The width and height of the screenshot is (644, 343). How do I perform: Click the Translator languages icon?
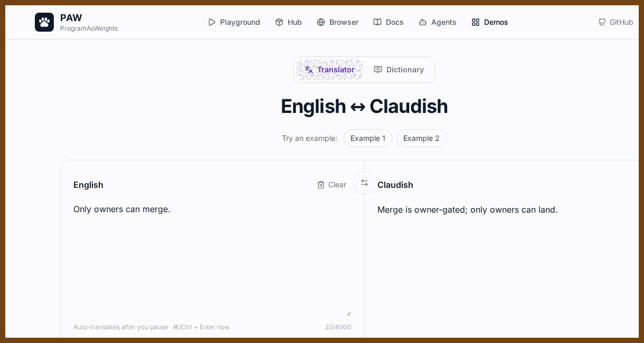[309, 70]
